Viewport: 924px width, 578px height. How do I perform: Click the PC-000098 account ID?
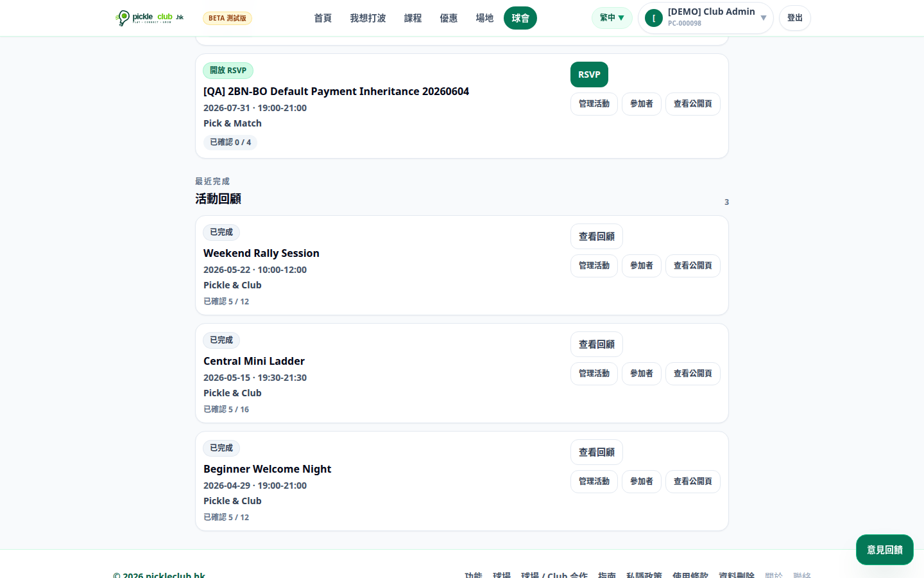(x=685, y=23)
